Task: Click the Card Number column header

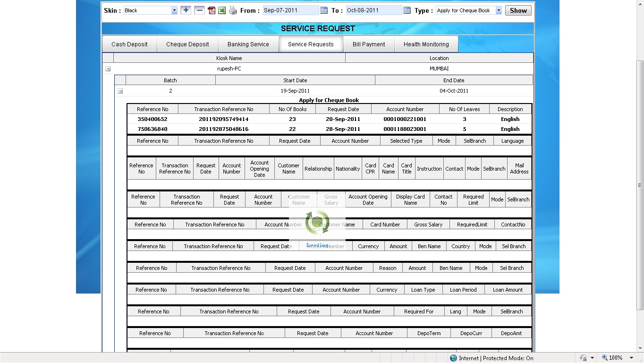Action: point(385,225)
